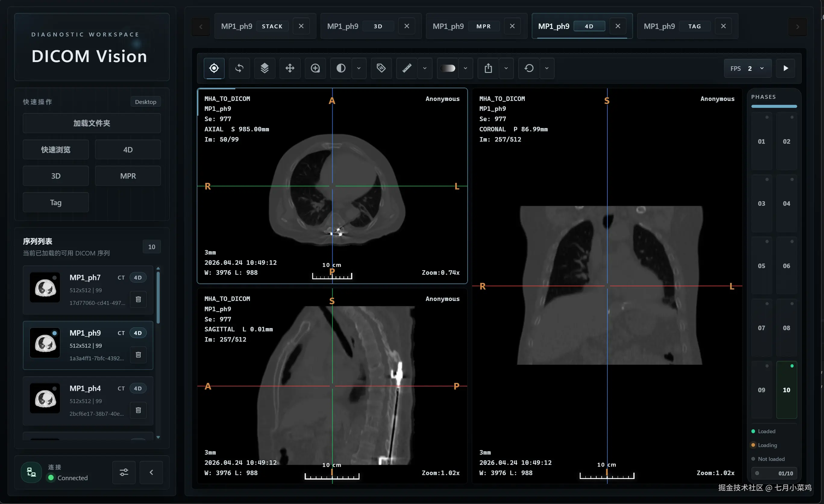Collapse the sidebar with the chevron
The width and height of the screenshot is (824, 504).
151,472
